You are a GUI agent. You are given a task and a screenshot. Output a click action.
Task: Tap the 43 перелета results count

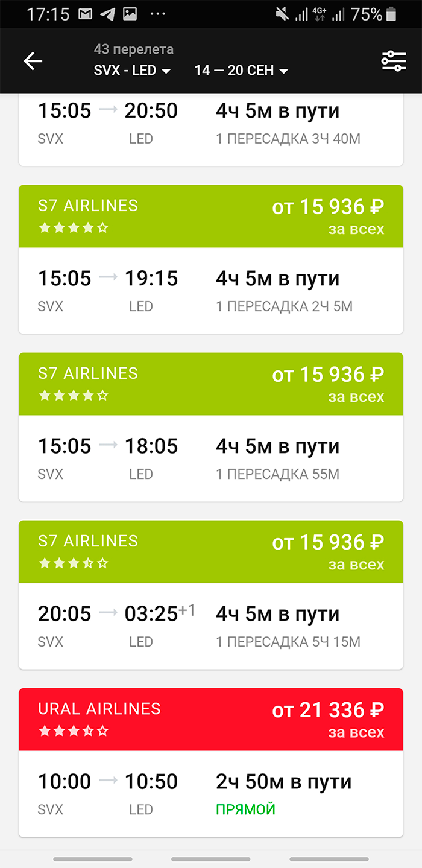coord(134,49)
